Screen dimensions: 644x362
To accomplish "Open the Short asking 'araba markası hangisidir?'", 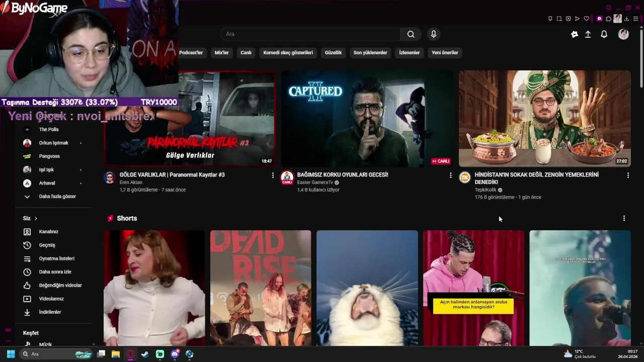I will click(473, 288).
